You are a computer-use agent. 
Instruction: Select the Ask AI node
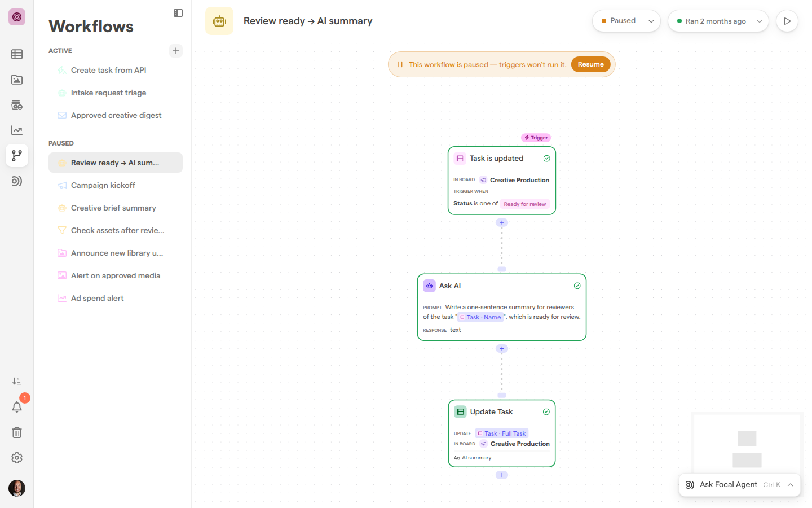pos(502,307)
